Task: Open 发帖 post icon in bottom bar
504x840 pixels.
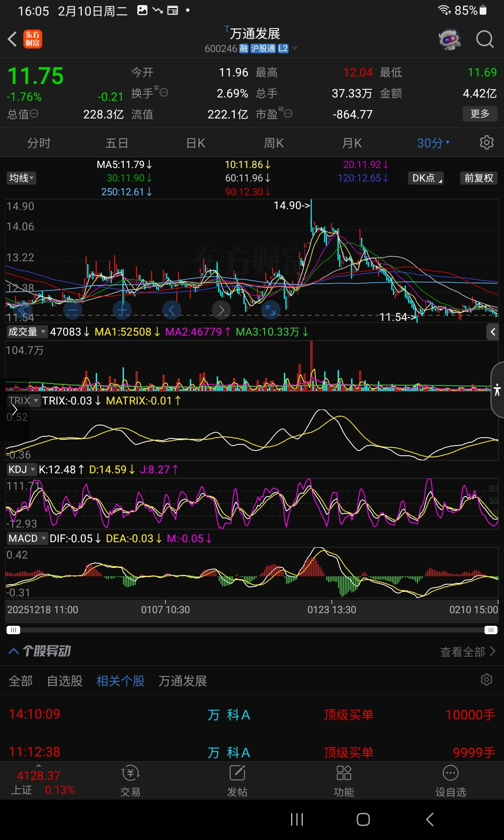Action: pos(237,781)
